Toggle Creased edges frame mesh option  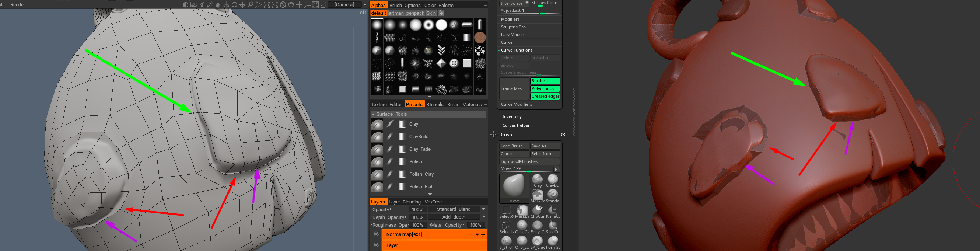pyautogui.click(x=545, y=96)
